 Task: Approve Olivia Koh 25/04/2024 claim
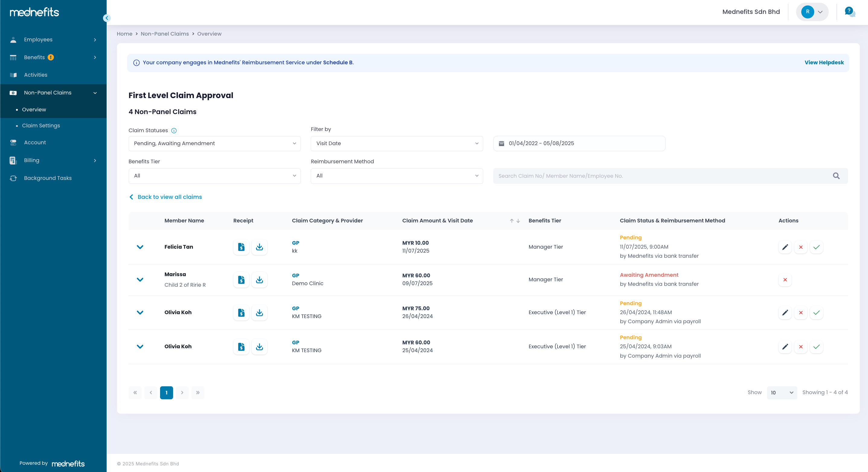click(x=816, y=346)
